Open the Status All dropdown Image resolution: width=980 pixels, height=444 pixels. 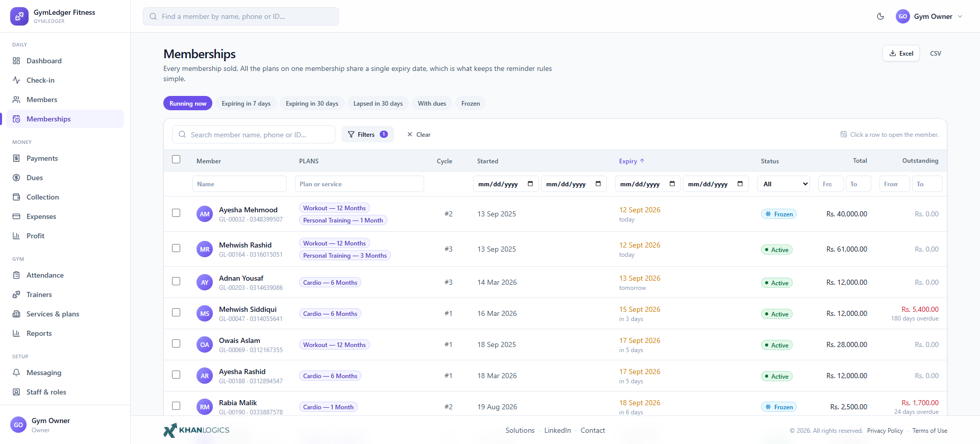pos(783,184)
